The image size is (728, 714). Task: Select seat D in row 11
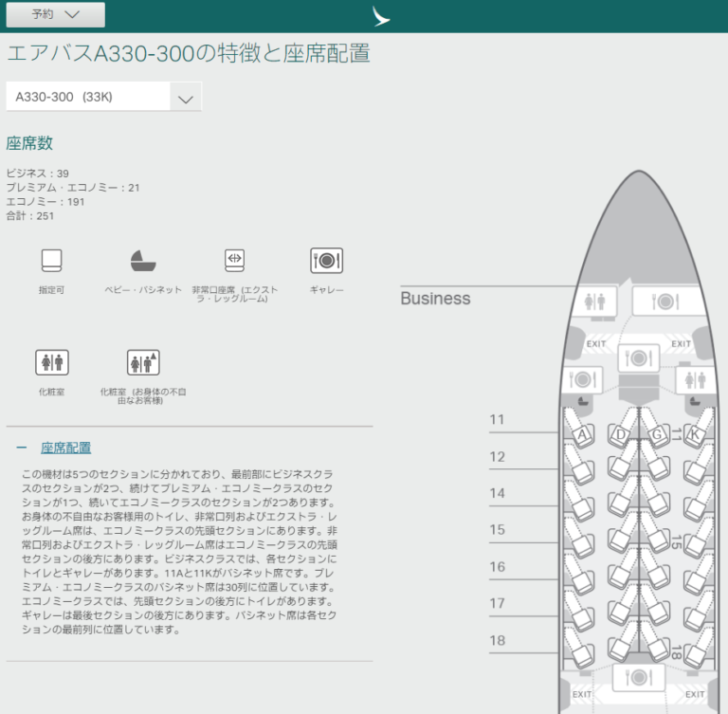coord(621,434)
